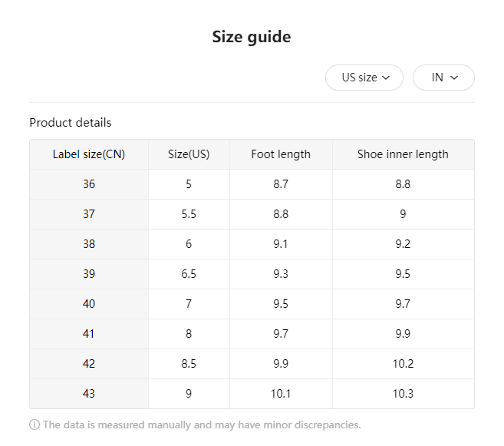Open the US size dropdown
Screen dimensions: 504x446
(364, 78)
